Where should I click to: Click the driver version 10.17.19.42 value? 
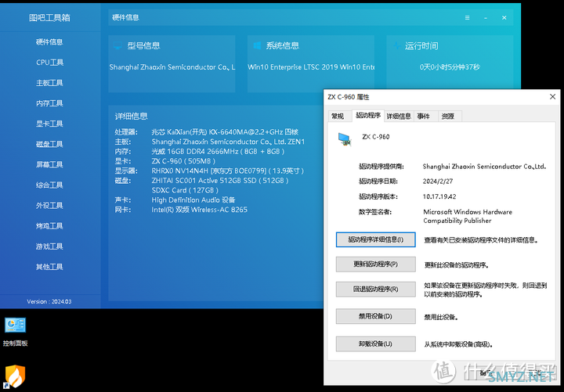tap(439, 196)
